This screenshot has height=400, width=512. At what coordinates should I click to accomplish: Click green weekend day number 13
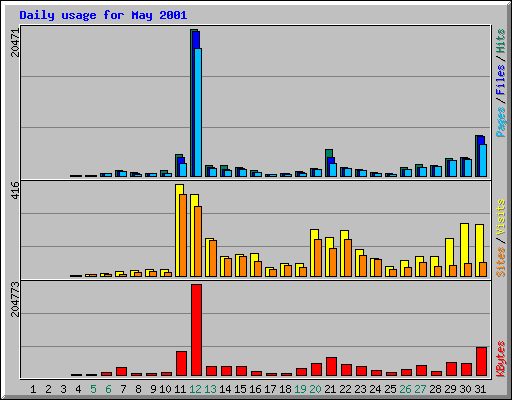[210, 389]
